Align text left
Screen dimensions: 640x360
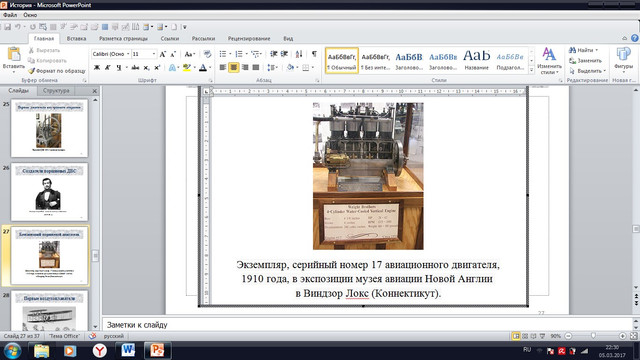(x=222, y=67)
